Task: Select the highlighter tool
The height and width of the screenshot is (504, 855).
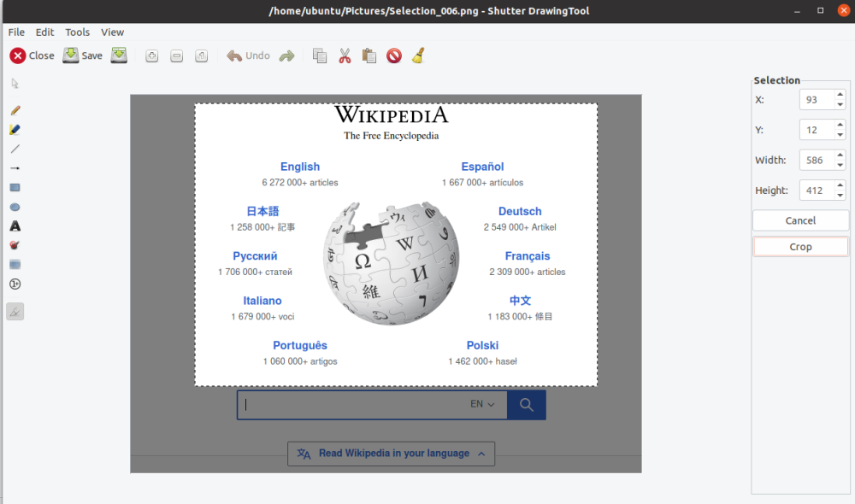Action: coord(15,130)
